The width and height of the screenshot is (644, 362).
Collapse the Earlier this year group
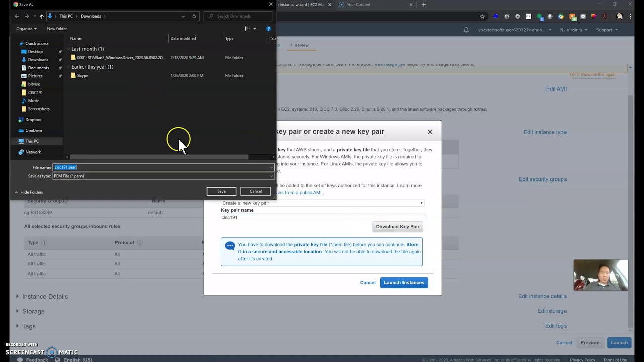(x=68, y=67)
